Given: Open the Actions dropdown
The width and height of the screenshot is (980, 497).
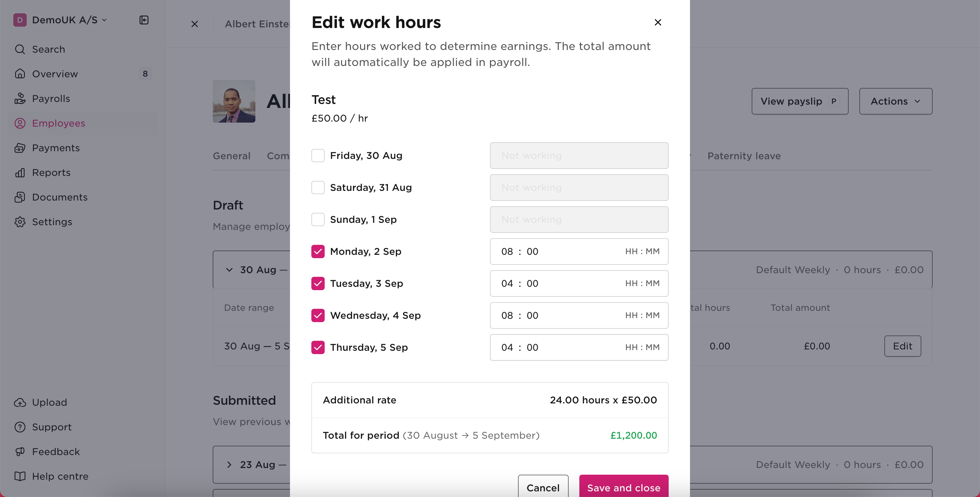Looking at the screenshot, I should click(x=895, y=101).
